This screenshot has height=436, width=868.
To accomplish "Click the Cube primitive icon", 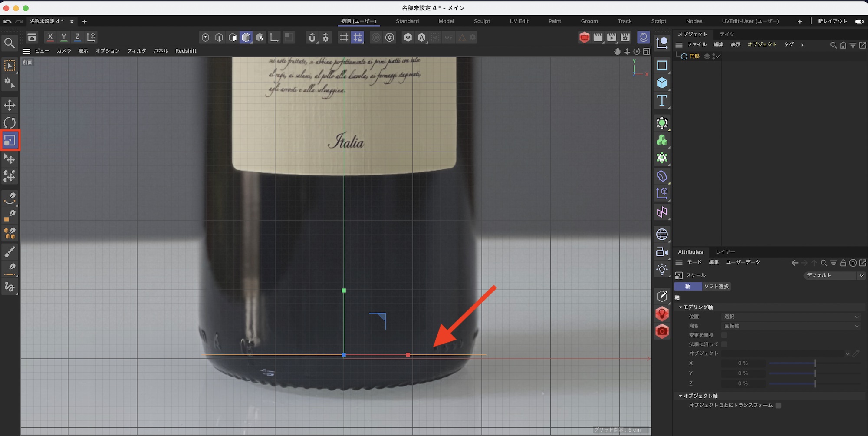I will point(662,83).
